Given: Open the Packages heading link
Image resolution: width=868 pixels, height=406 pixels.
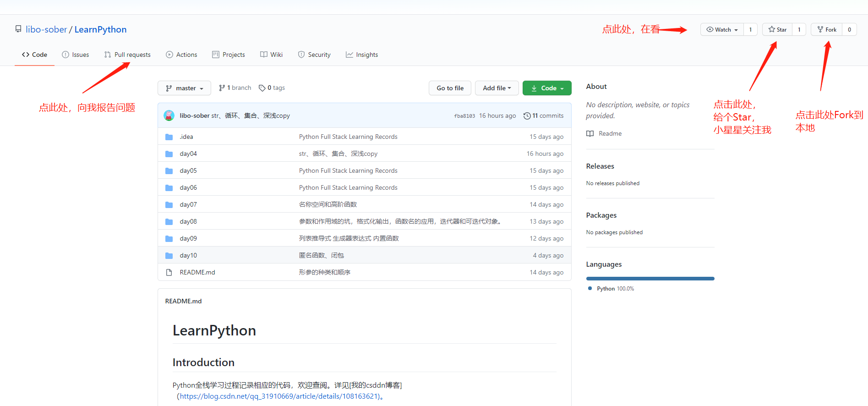Looking at the screenshot, I should pyautogui.click(x=601, y=215).
